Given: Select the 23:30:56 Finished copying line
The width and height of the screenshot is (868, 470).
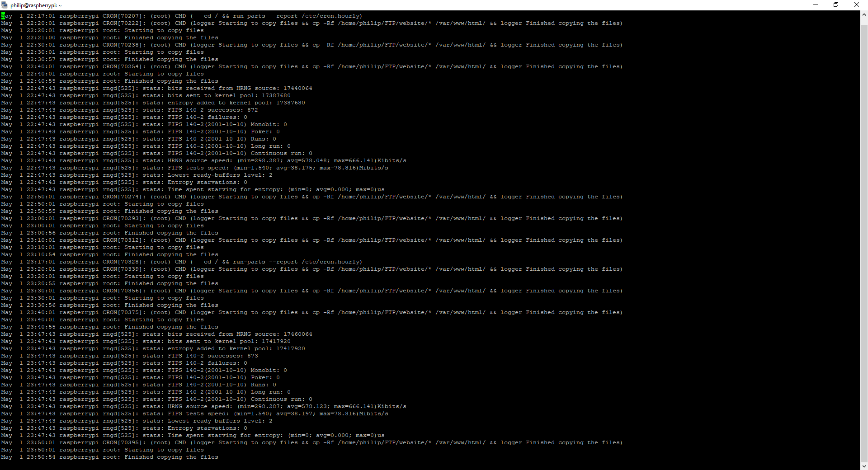Looking at the screenshot, I should 110,305.
